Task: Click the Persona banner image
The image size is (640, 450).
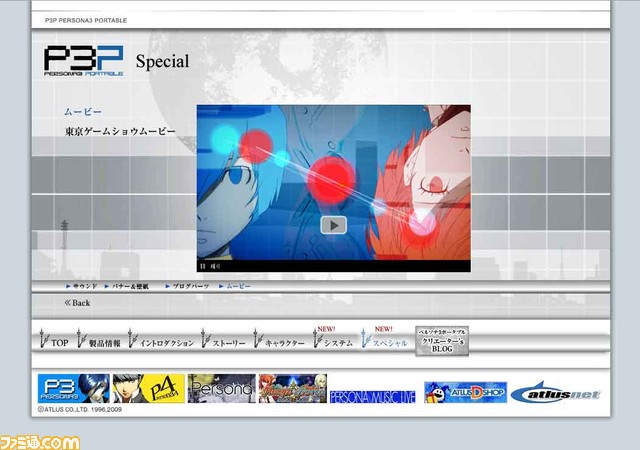Action: pos(222,388)
